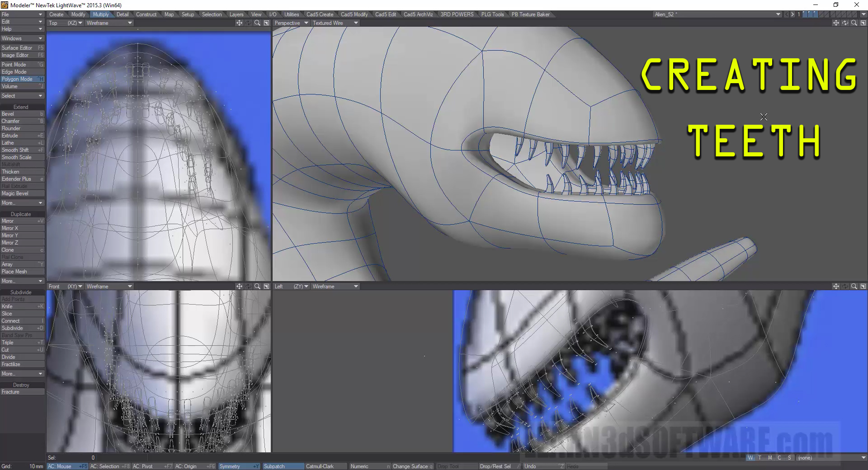Screen dimensions: 868x470
Task: Click the Mirror X button
Action: coord(18,228)
